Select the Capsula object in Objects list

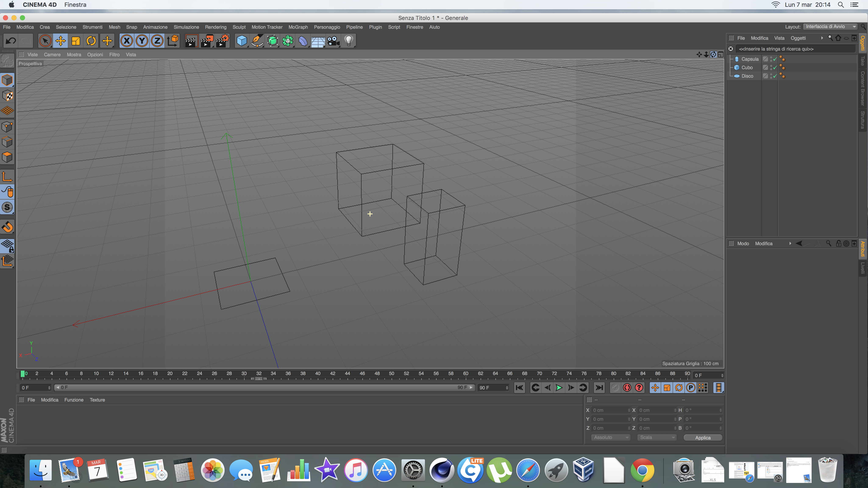pos(750,59)
